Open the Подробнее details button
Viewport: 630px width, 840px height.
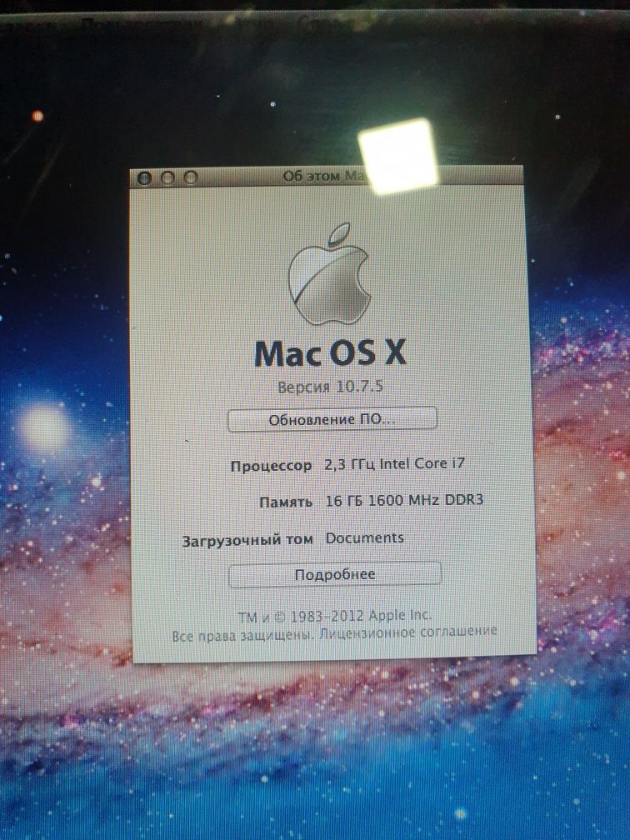tap(335, 575)
